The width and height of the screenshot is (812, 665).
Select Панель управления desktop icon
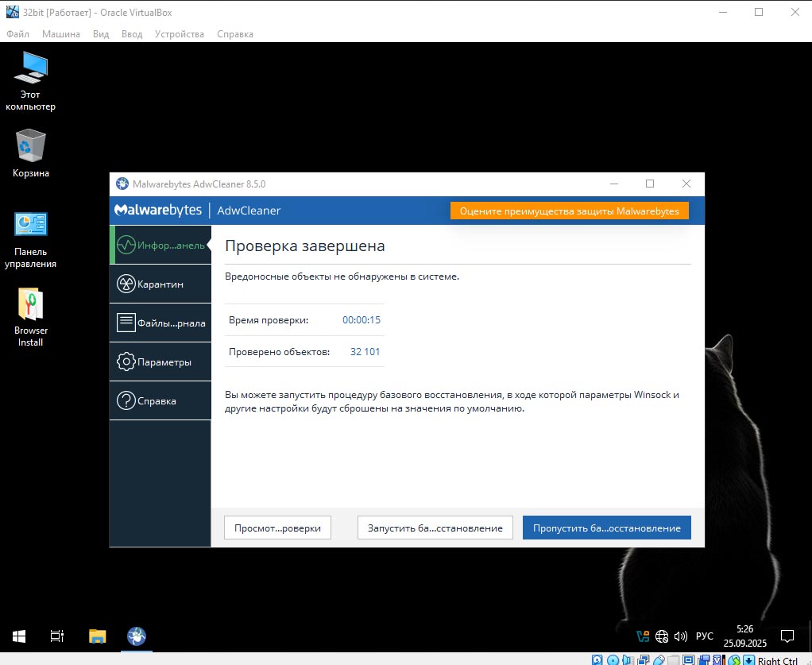[30, 240]
